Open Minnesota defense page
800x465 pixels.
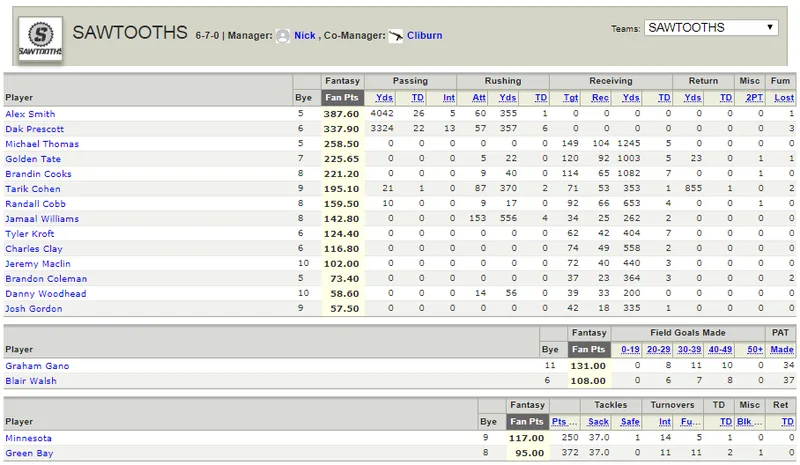tap(29, 438)
